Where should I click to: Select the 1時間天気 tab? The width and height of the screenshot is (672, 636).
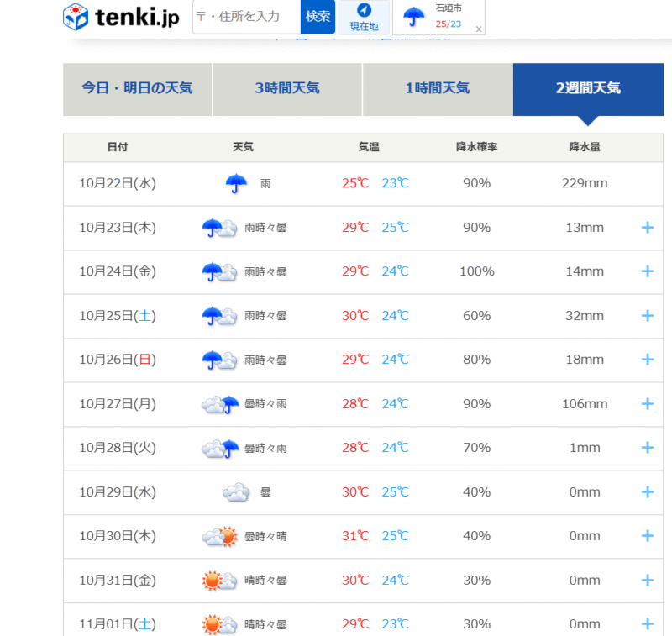[x=437, y=88]
